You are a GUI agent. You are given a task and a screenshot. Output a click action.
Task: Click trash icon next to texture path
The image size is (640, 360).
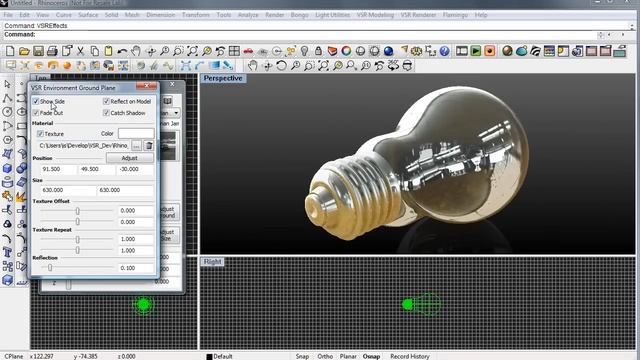click(x=149, y=145)
